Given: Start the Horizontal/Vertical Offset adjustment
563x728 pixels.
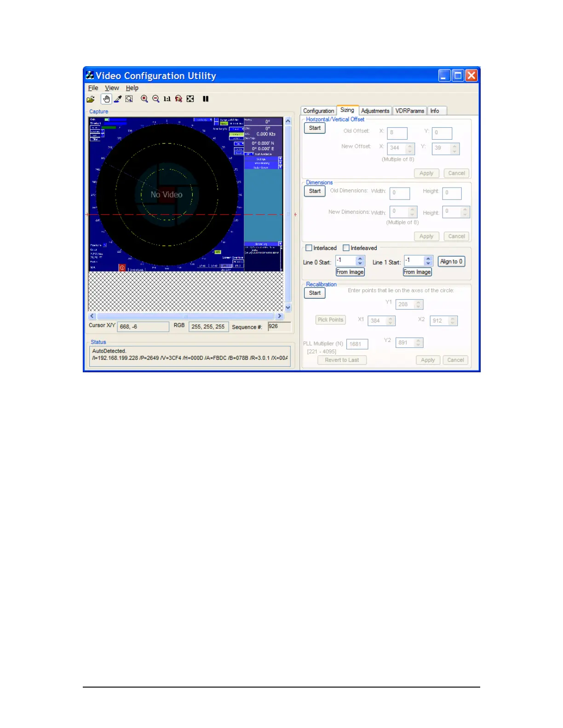Looking at the screenshot, I should click(315, 128).
